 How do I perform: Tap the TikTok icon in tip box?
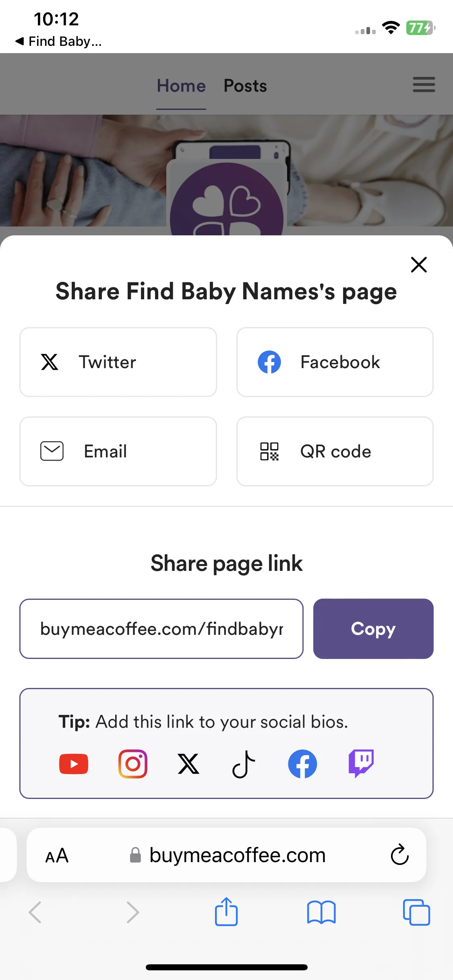(x=244, y=764)
